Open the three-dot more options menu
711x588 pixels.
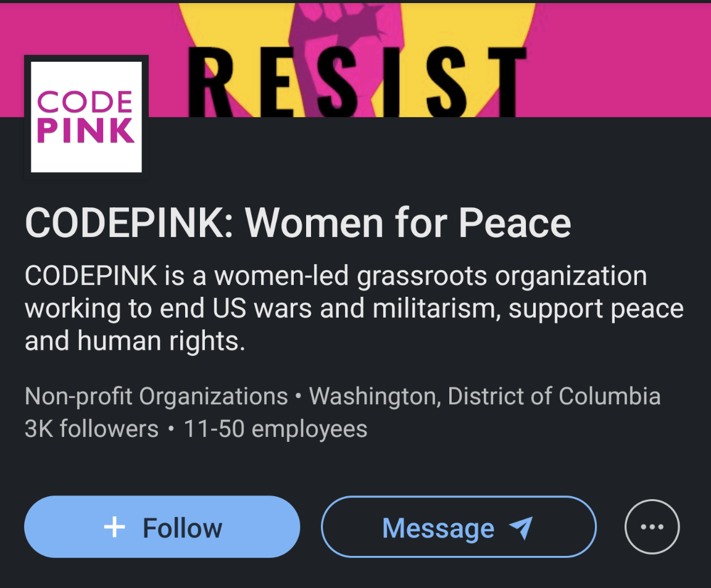coord(652,527)
